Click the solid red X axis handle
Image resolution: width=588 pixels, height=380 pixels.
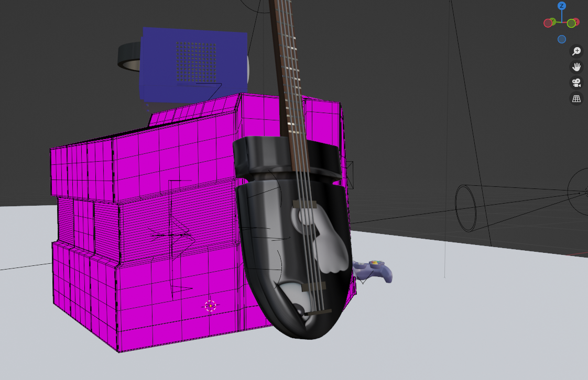click(577, 22)
